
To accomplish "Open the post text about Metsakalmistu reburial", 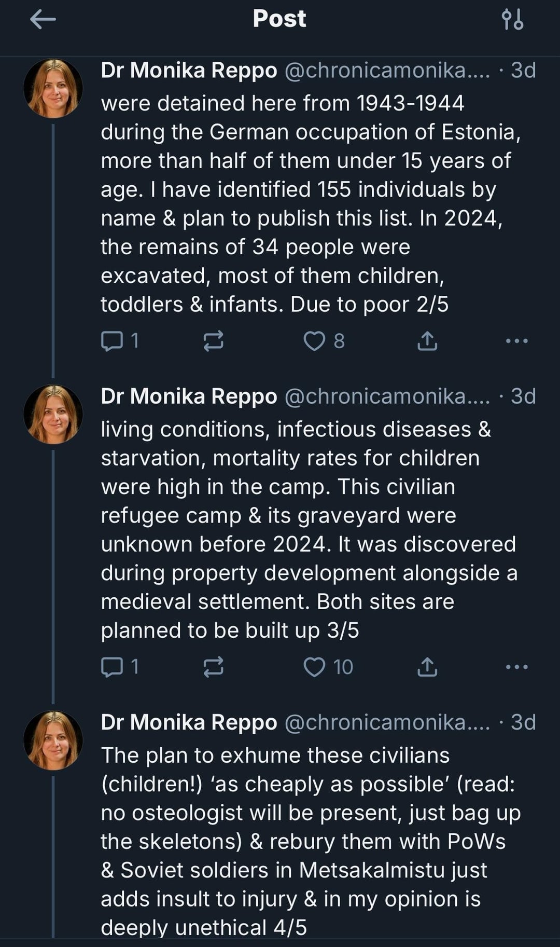I will tap(310, 841).
